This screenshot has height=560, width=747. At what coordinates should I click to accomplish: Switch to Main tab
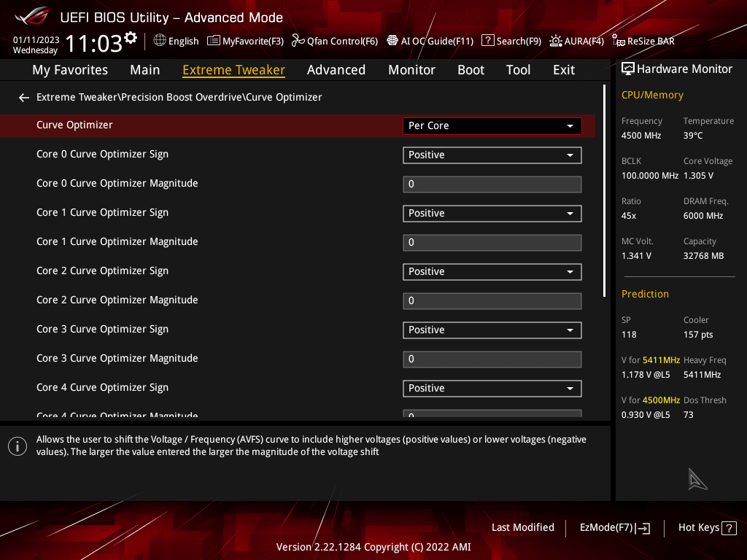pos(145,70)
